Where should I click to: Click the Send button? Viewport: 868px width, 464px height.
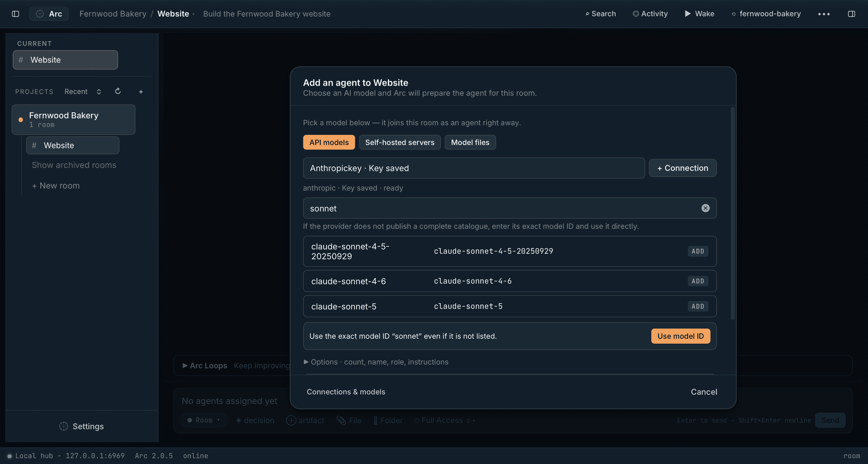[830, 420]
